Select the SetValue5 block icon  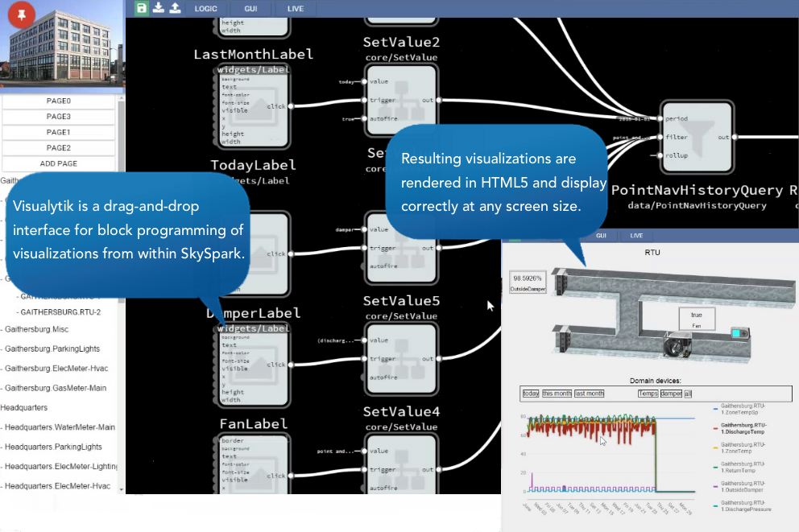pos(402,359)
